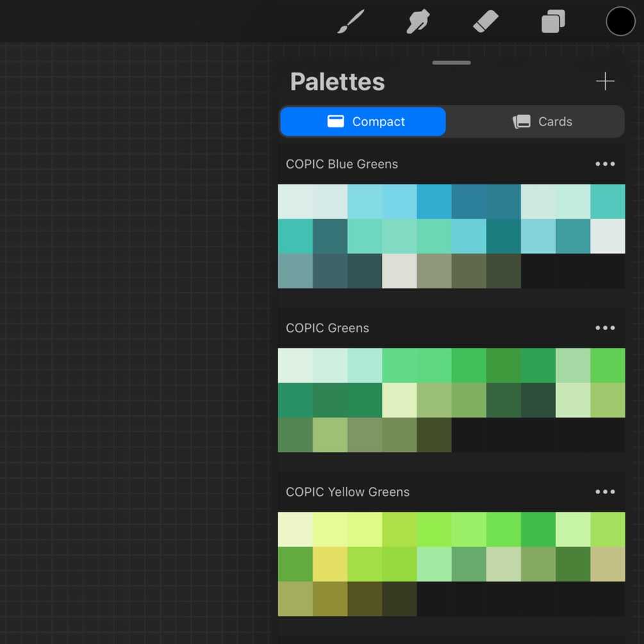This screenshot has width=644, height=644.
Task: Select COPIC Blue Greens palette title
Action: click(342, 164)
